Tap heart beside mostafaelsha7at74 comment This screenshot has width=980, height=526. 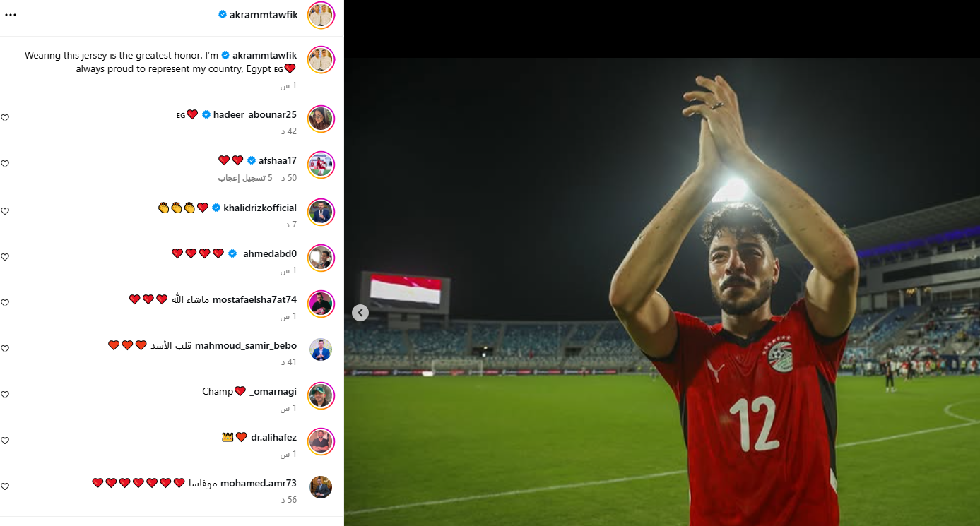(5, 303)
